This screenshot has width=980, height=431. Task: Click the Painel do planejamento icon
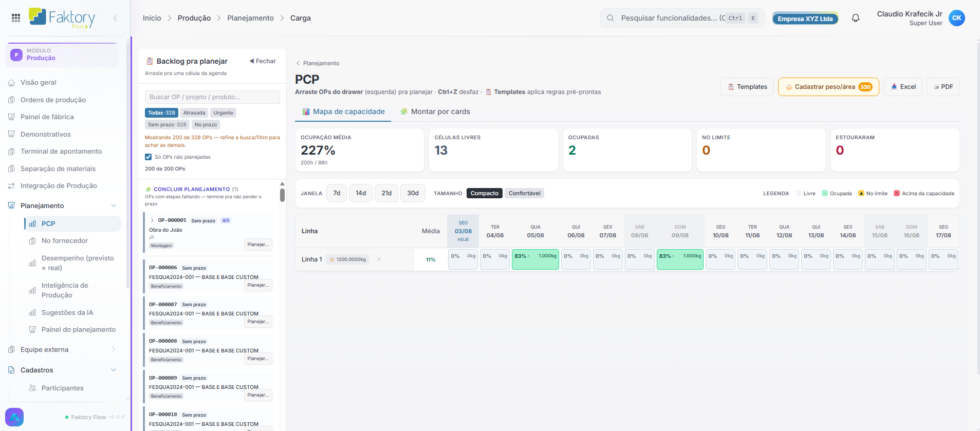tap(32, 330)
